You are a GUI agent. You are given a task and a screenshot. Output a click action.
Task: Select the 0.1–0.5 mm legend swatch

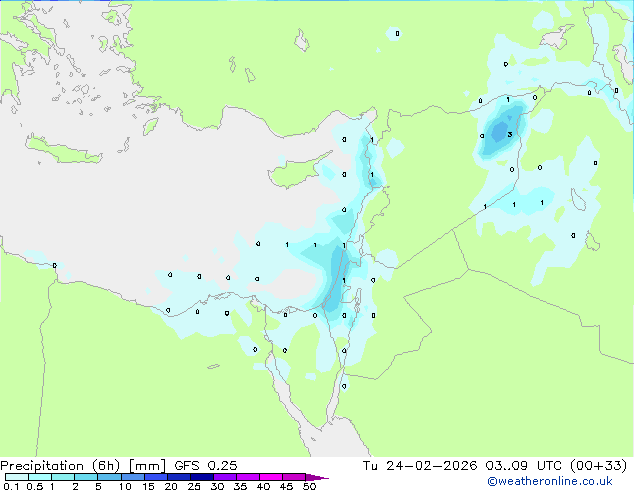(17, 477)
